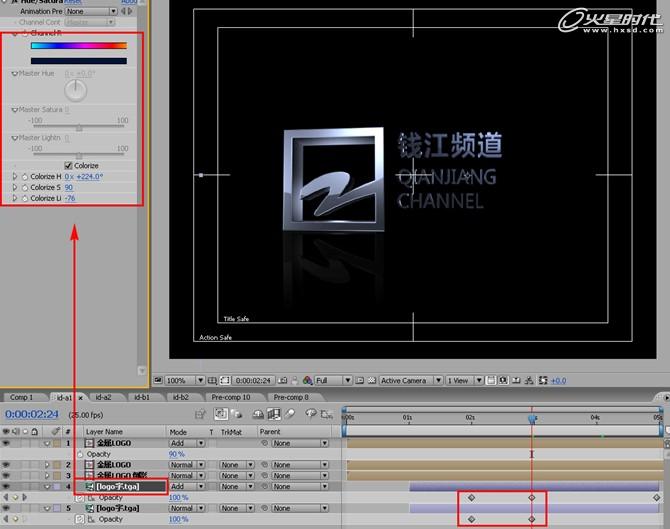Image resolution: width=670 pixels, height=529 pixels.
Task: Switch to the id-b1 tab
Action: tap(142, 397)
